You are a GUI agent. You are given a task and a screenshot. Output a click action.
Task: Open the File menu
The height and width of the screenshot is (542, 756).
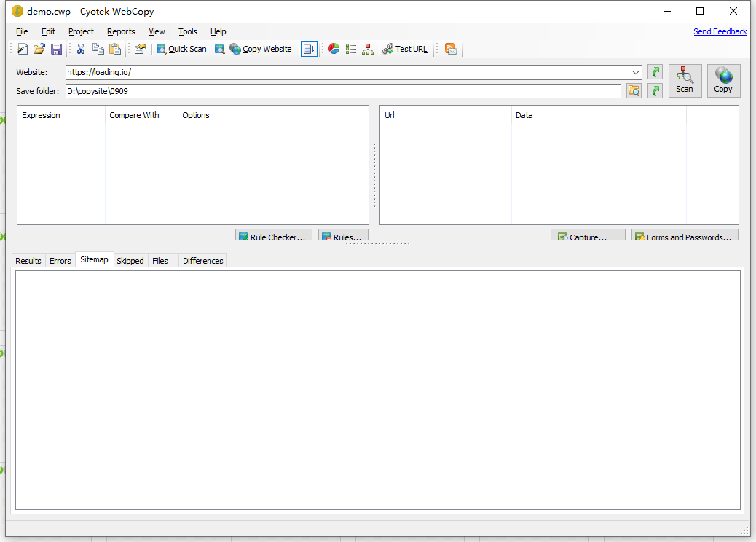(22, 31)
